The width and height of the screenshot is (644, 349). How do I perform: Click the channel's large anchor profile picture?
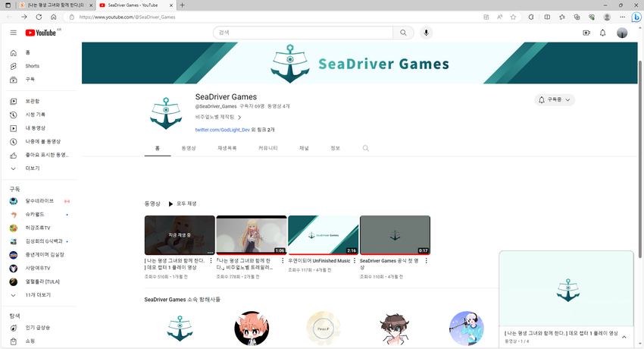point(166,114)
